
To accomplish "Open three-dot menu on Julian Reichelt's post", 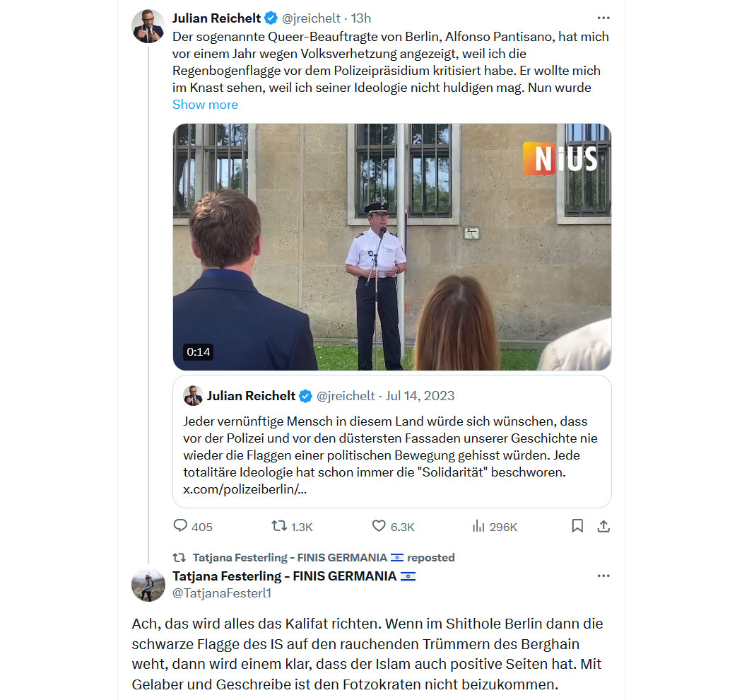I will (603, 18).
